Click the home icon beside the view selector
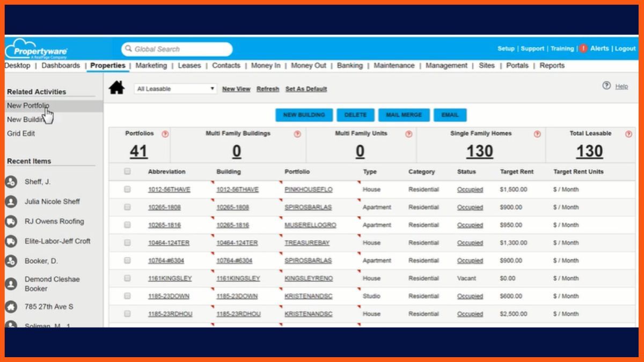The height and width of the screenshot is (362, 644). pos(116,88)
